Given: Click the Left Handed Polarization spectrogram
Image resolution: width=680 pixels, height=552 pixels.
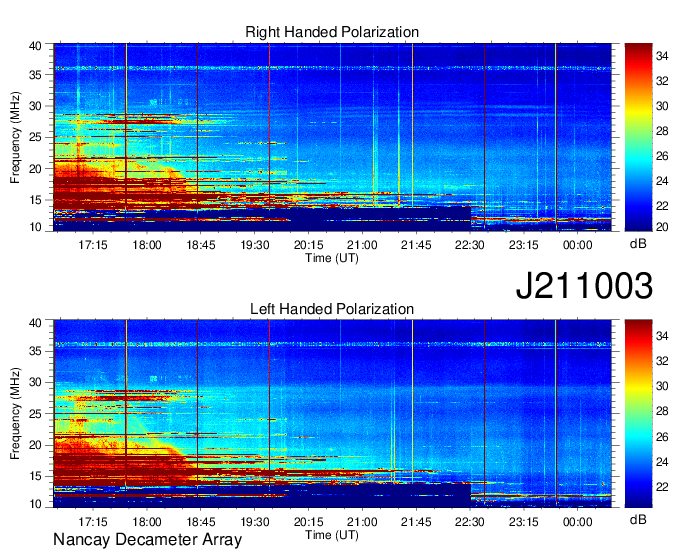Looking at the screenshot, I should click(332, 414).
